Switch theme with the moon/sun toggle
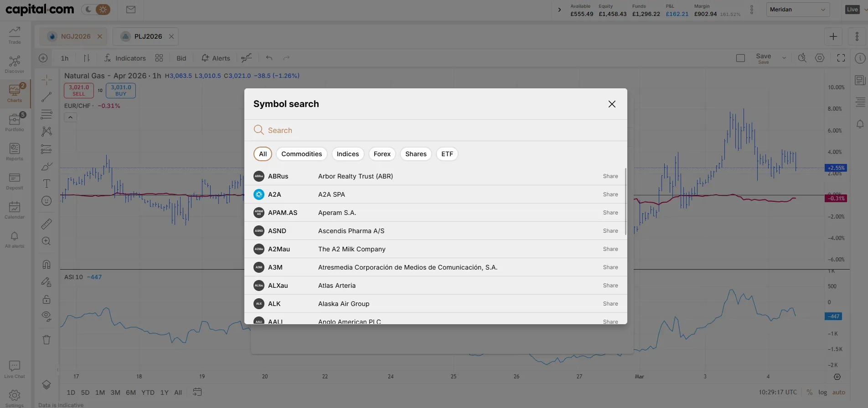868x408 pixels. tap(96, 10)
